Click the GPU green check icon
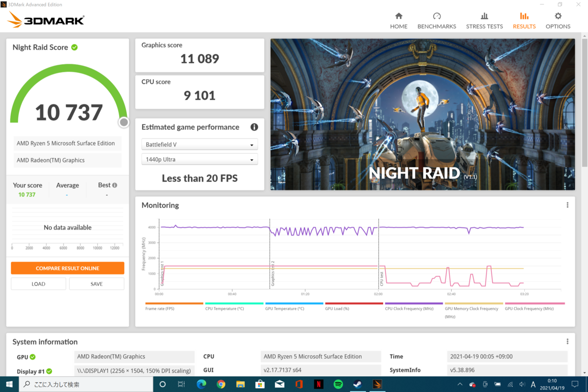 pos(33,357)
